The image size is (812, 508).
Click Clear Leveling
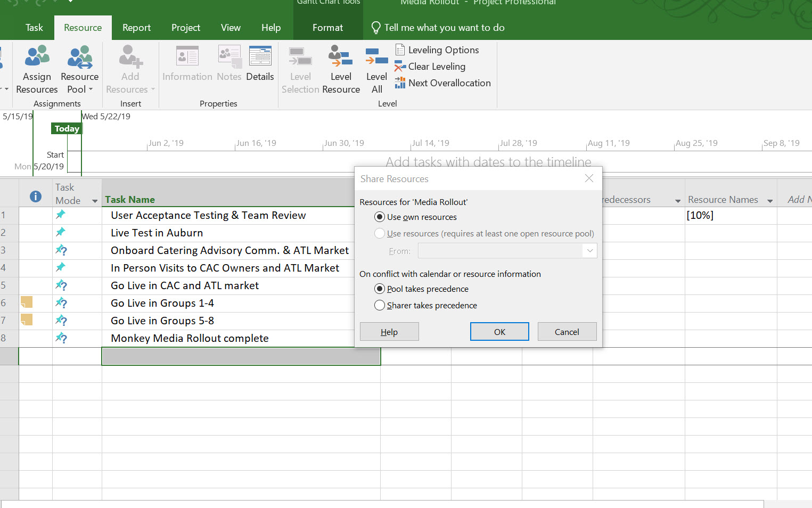point(430,67)
